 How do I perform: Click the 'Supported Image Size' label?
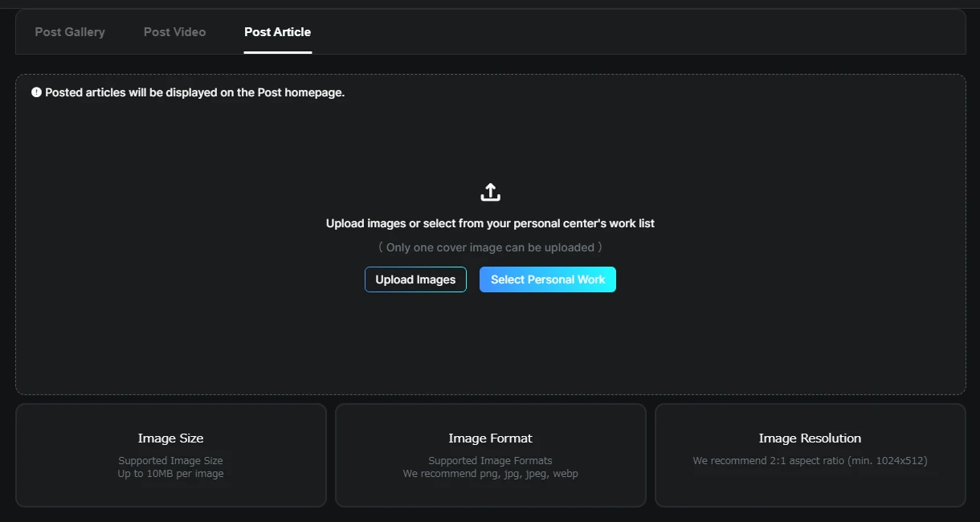(x=170, y=461)
